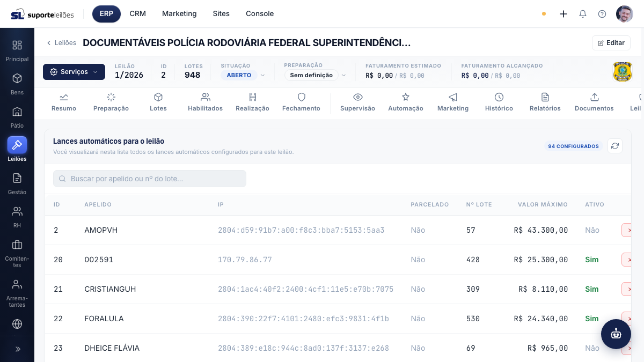Open the Comitentes sidebar section
Screen dimensions: 644x362
pos(17,253)
